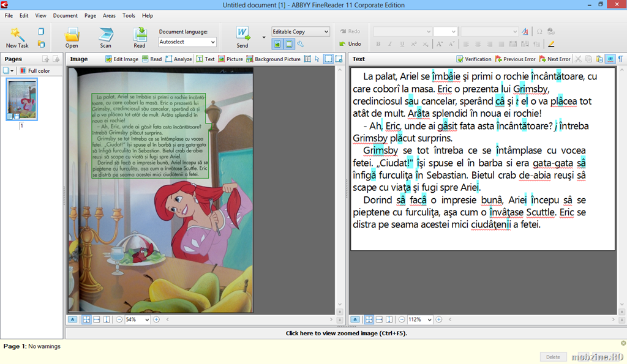Jump to Previous Error

(x=515, y=59)
